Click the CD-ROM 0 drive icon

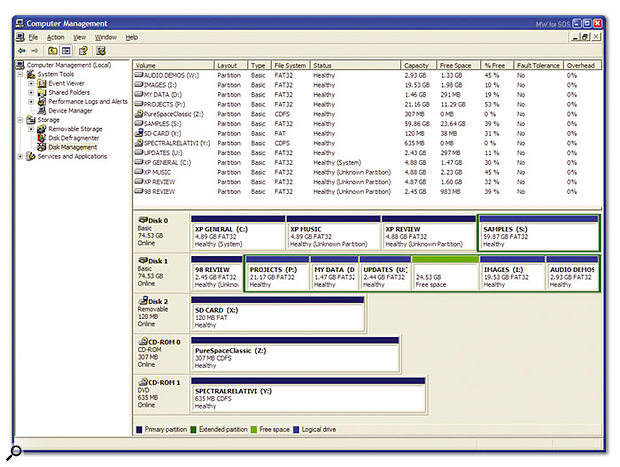[x=143, y=341]
